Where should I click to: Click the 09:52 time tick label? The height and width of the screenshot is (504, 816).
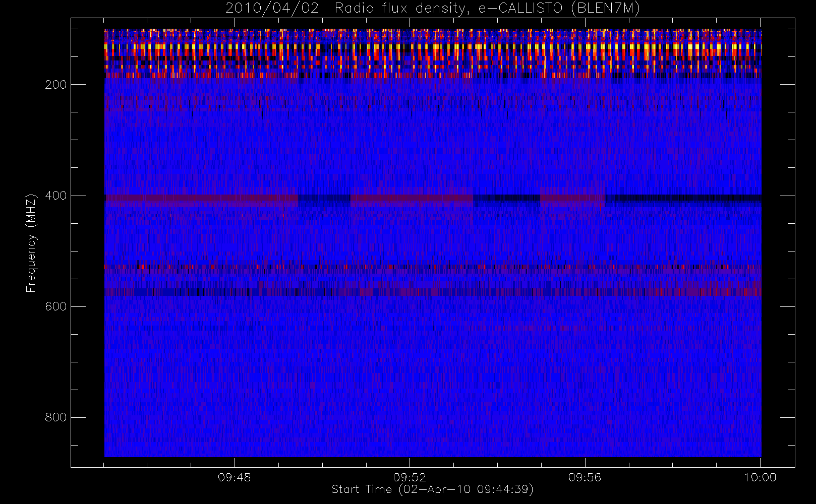410,477
